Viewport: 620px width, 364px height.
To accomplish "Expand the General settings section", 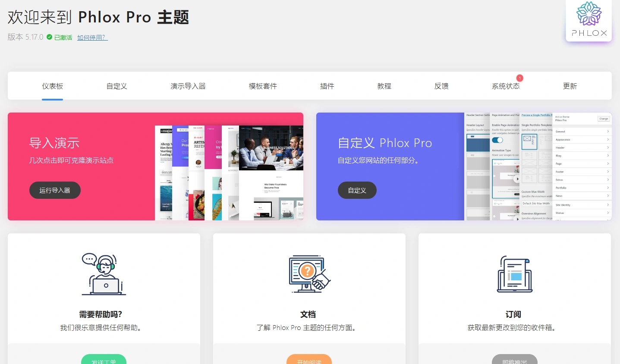I will point(582,132).
